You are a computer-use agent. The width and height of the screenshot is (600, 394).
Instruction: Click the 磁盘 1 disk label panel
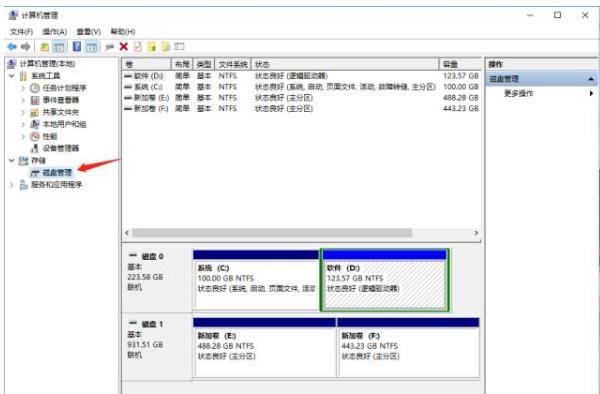[x=157, y=347]
